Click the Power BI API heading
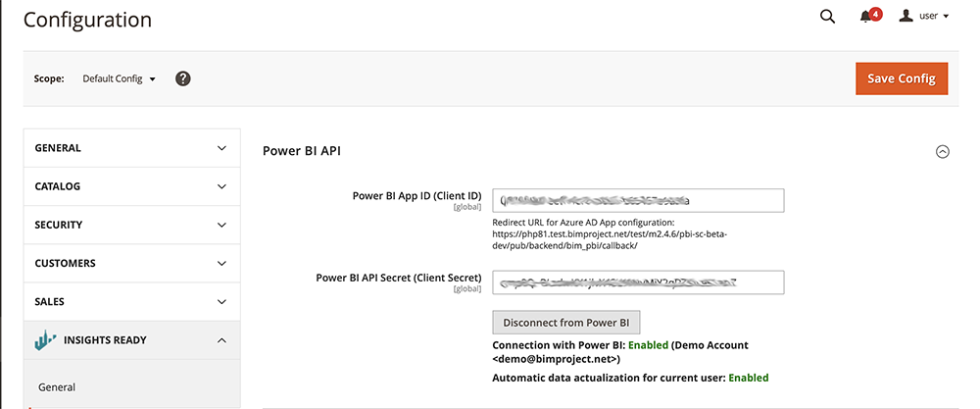This screenshot has width=980, height=409. pos(301,151)
